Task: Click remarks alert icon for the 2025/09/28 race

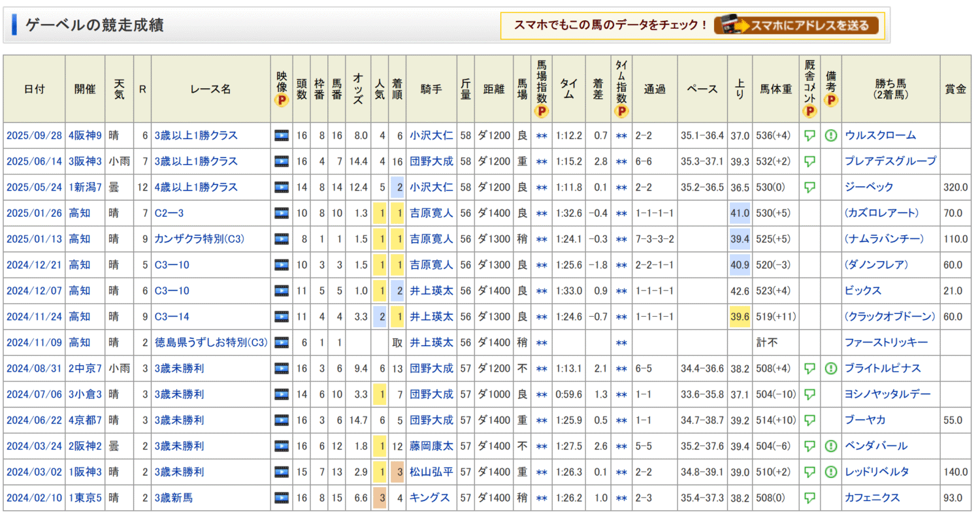Action: 830,136
